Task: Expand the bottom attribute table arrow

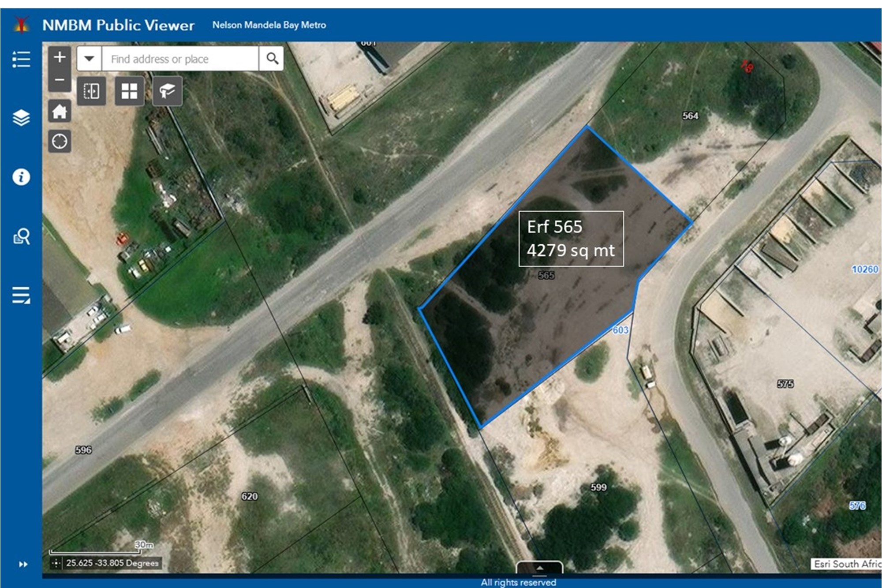Action: 539,568
